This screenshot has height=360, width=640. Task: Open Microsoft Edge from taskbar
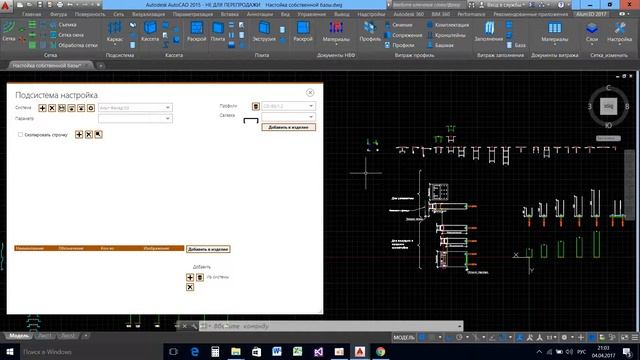coord(195,352)
